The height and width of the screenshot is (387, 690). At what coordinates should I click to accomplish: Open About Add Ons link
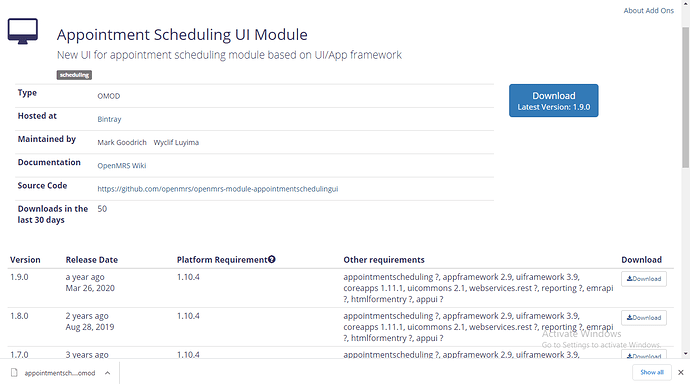(x=648, y=11)
